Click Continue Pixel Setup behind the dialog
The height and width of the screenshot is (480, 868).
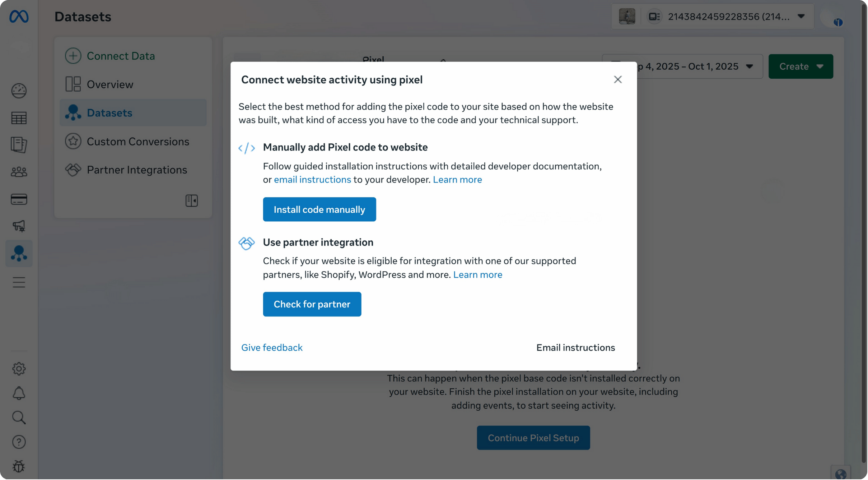tap(533, 438)
